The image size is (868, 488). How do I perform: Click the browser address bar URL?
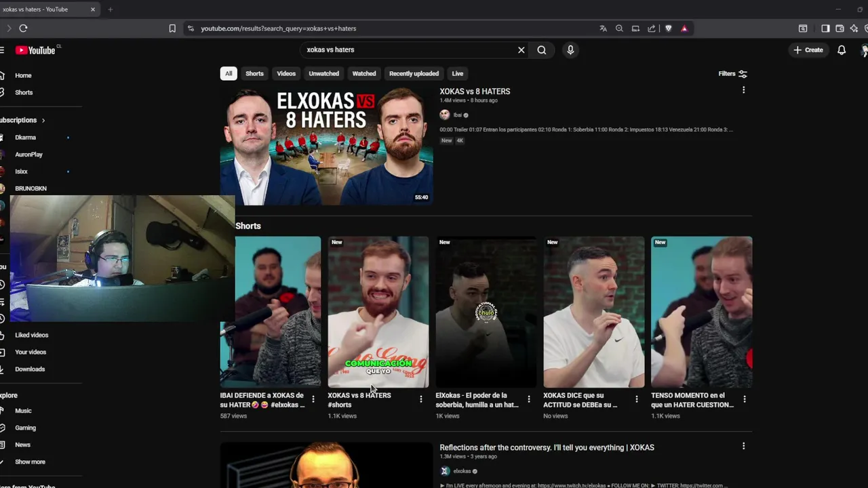click(278, 28)
